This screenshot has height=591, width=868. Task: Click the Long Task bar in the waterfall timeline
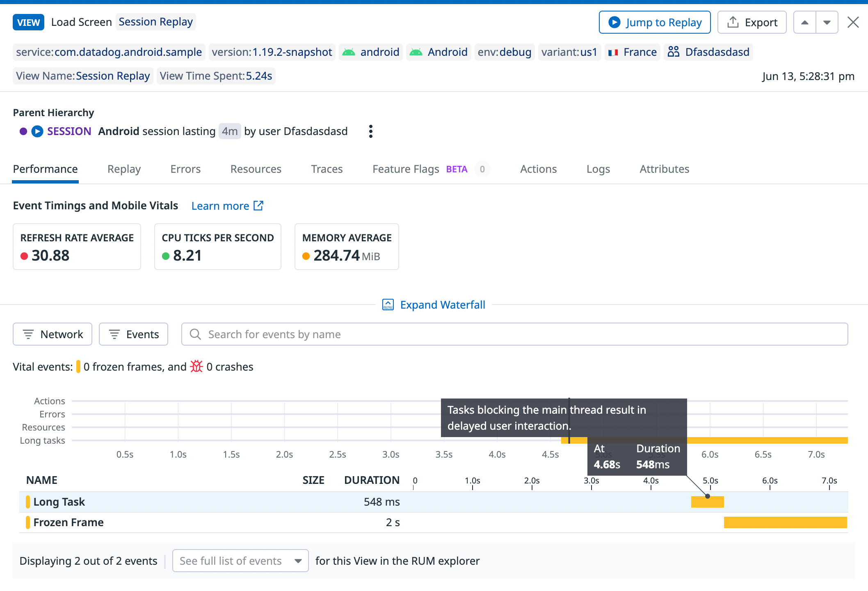pos(707,502)
